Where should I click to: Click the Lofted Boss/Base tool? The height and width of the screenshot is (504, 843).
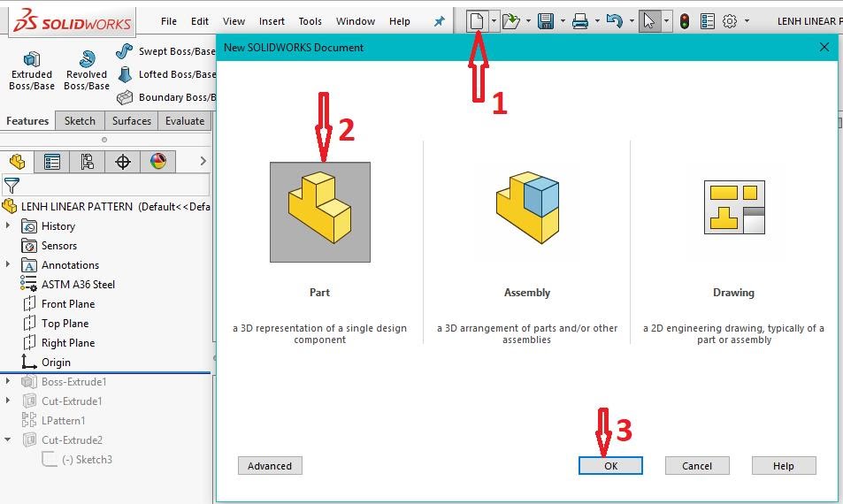point(165,74)
